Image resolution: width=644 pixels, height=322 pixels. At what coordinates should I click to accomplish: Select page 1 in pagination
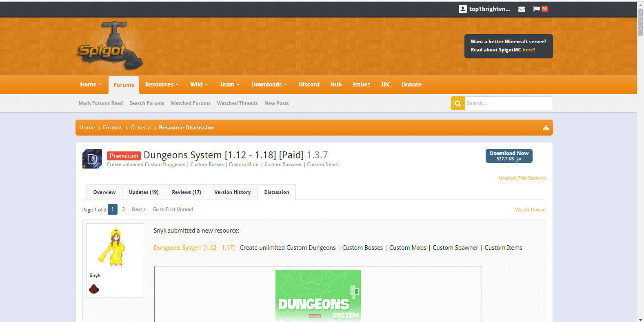click(x=113, y=209)
